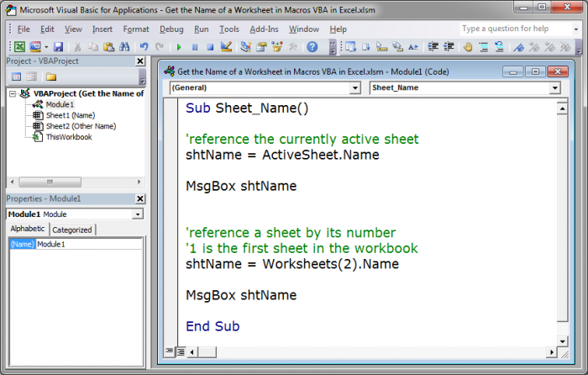
Task: Open the Insert menu
Action: (102, 29)
